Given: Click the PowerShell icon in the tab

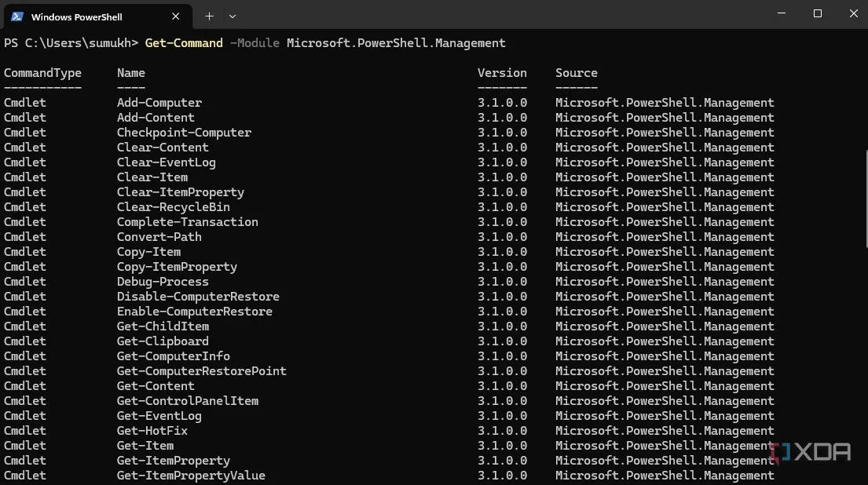Looking at the screenshot, I should (x=17, y=16).
